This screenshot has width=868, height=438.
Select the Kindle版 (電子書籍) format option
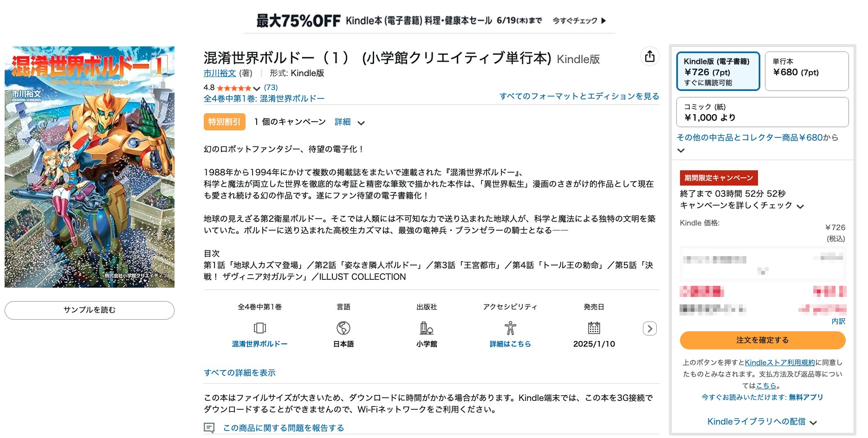[718, 71]
